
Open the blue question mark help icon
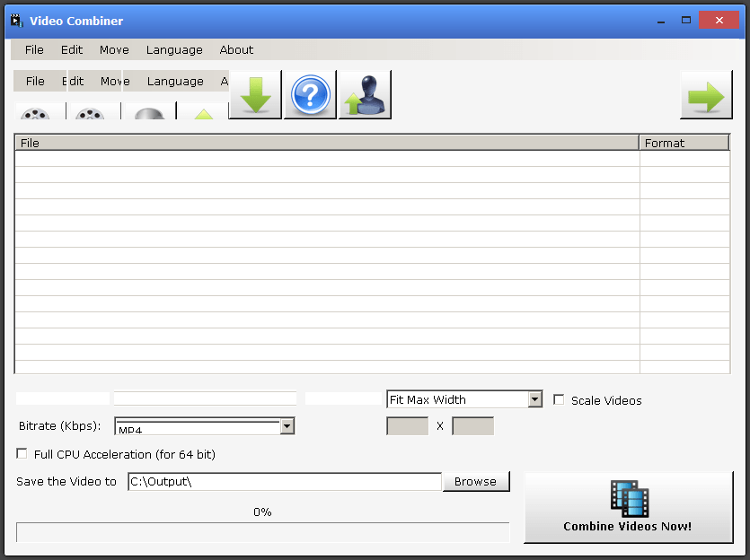coord(310,93)
